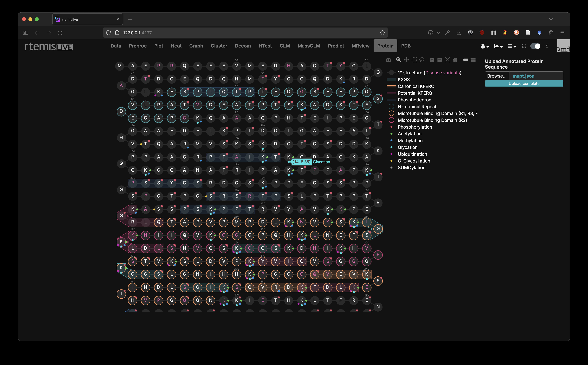Viewport: 588px width, 365px height.
Task: Download plot as PNG camera icon
Action: pyautogui.click(x=388, y=60)
